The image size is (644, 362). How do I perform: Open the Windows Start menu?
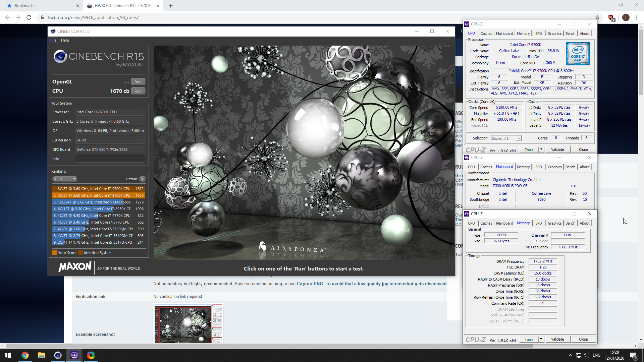click(x=8, y=355)
